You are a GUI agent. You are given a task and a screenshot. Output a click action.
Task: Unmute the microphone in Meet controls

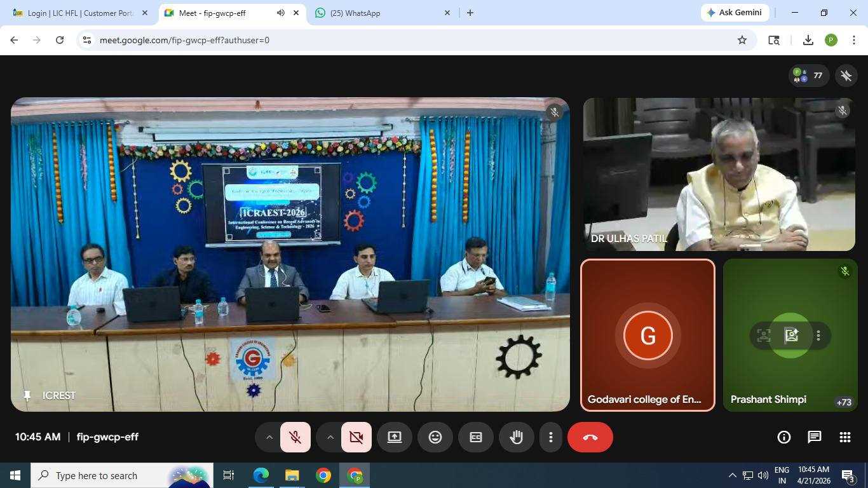295,437
